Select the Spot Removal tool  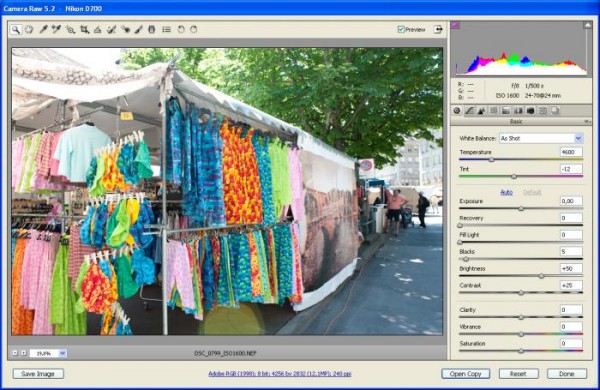coord(111,29)
